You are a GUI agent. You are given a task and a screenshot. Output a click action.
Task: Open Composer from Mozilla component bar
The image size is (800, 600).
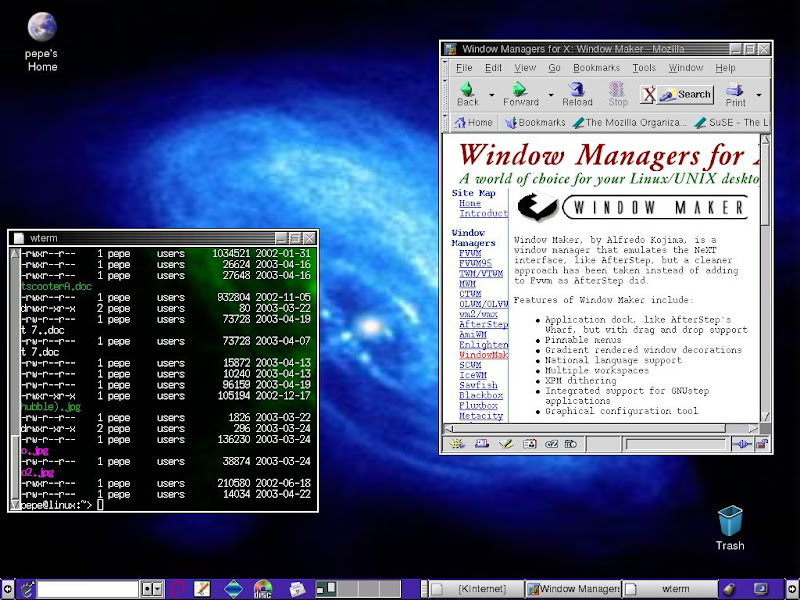[506, 444]
